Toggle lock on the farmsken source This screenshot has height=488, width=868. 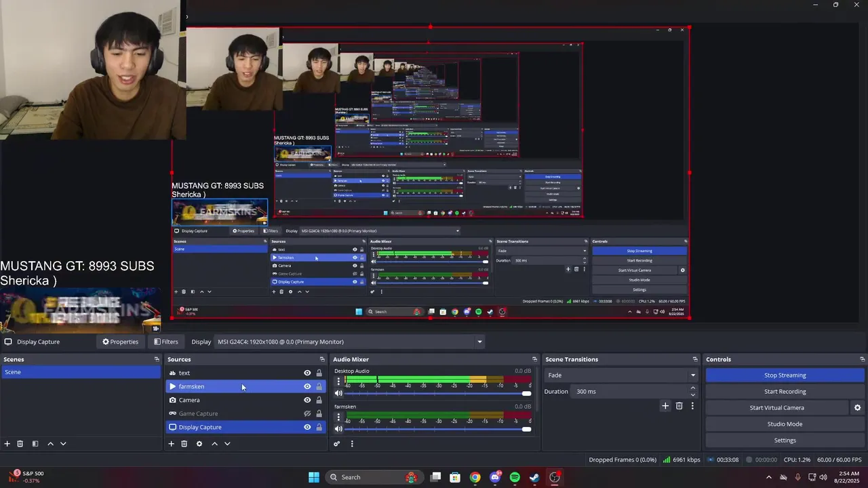pyautogui.click(x=319, y=386)
